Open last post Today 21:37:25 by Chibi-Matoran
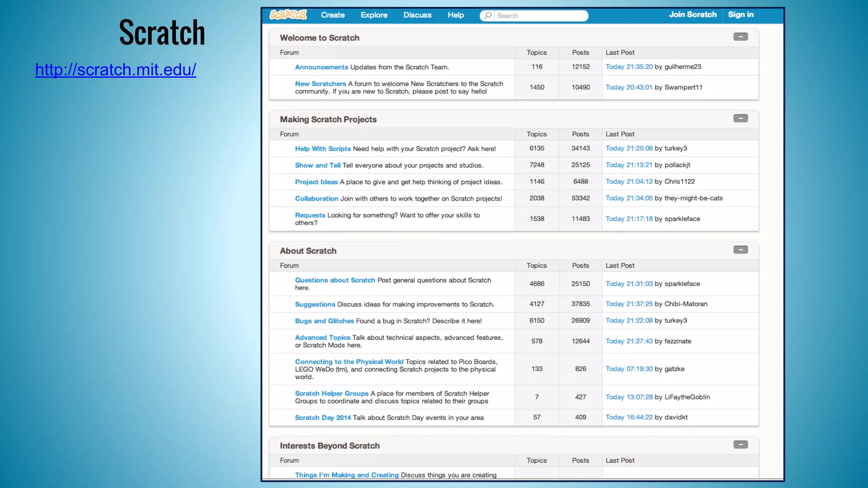The width and height of the screenshot is (868, 488). pyautogui.click(x=629, y=304)
